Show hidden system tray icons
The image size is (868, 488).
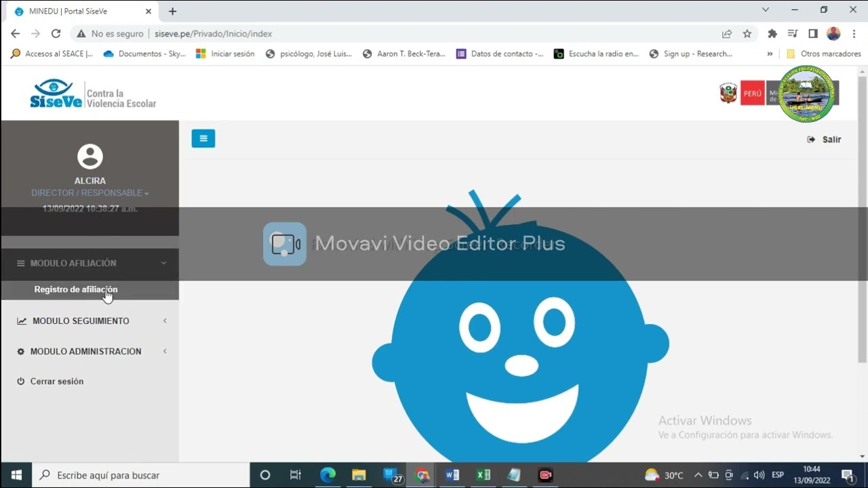click(698, 475)
